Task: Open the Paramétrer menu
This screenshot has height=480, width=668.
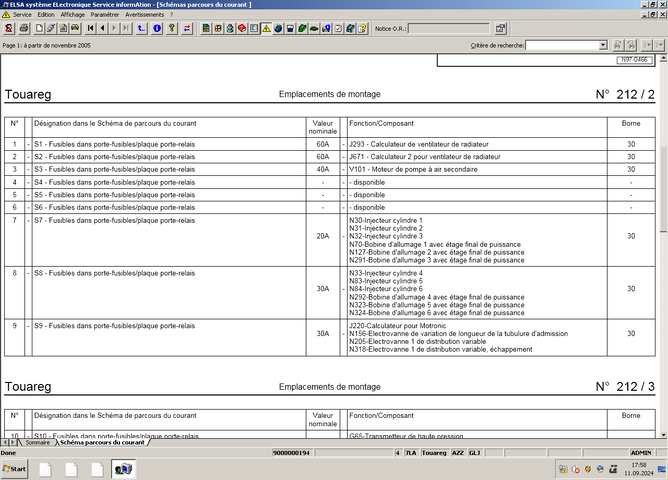Action: (105, 14)
